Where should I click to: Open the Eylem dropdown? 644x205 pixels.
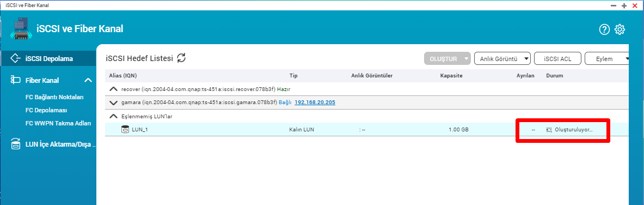tap(608, 58)
